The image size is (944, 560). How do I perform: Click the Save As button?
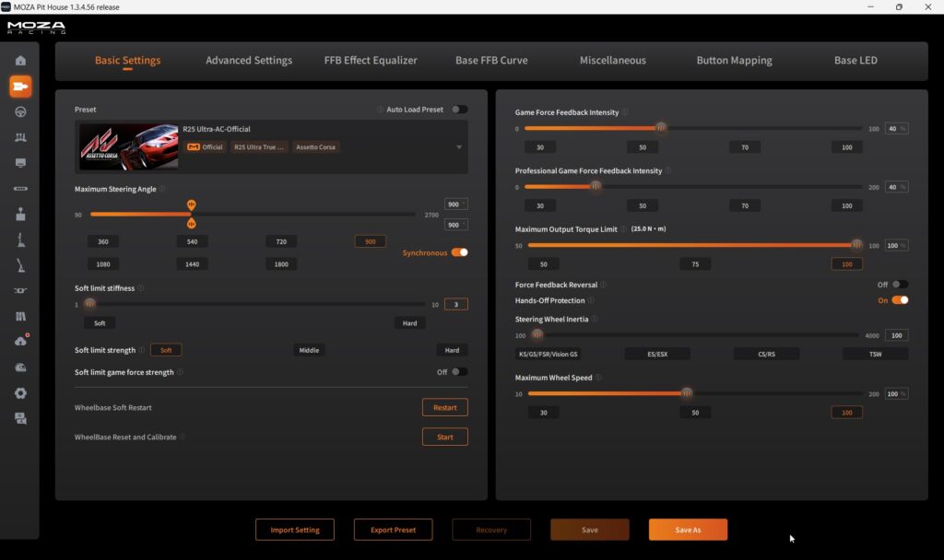tap(688, 530)
